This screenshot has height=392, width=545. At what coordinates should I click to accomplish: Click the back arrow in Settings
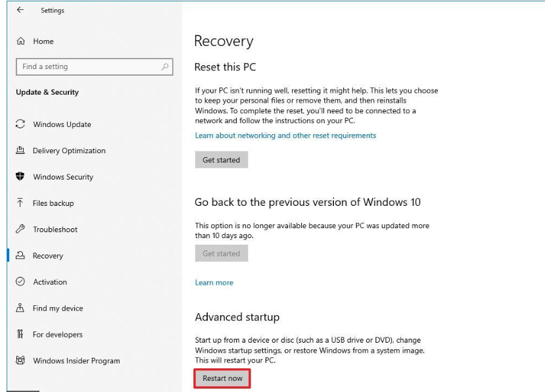coord(21,10)
